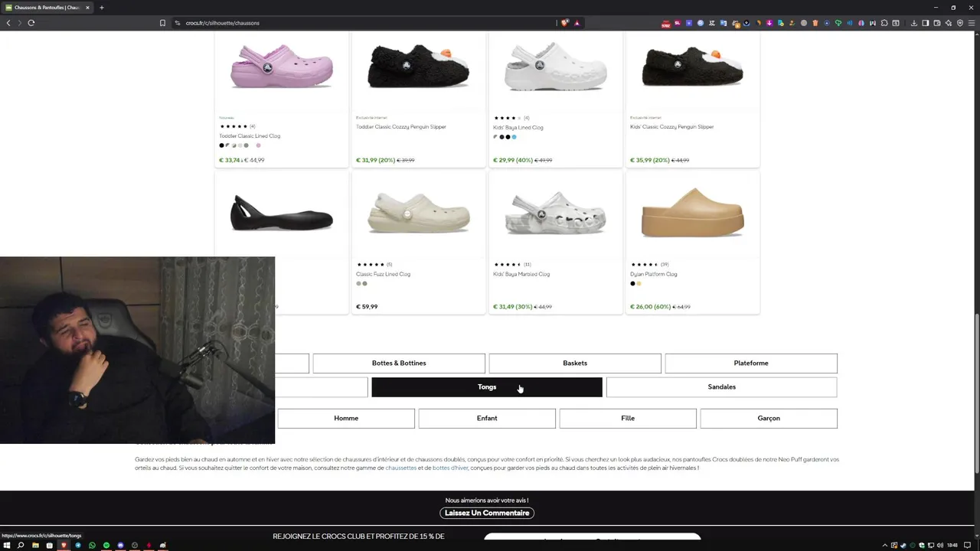Click the Dylan Platform Clog title
The height and width of the screenshot is (551, 980).
tap(654, 274)
